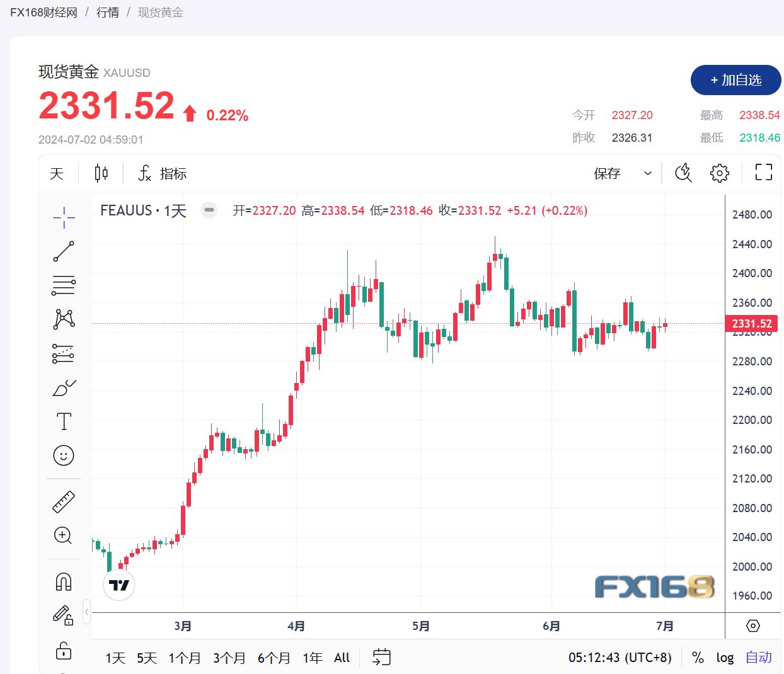
Task: Switch price axis to percent scale
Action: pyautogui.click(x=698, y=657)
